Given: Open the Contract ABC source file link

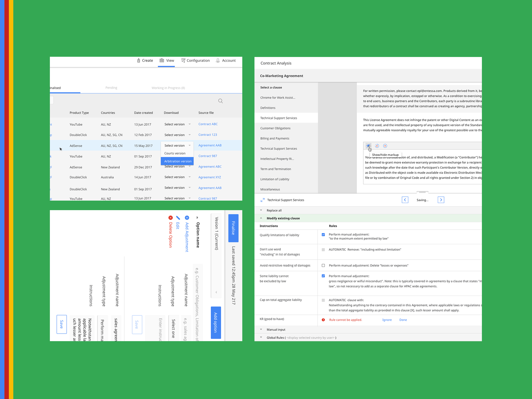Looking at the screenshot, I should (208, 124).
